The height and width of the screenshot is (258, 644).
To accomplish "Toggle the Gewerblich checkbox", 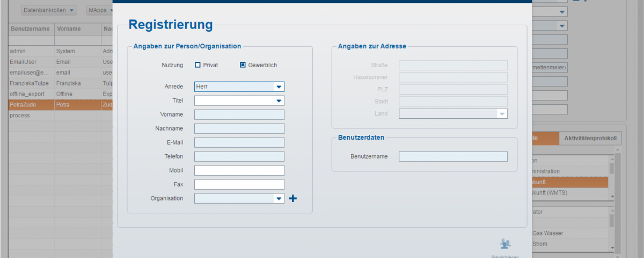I will tap(243, 65).
